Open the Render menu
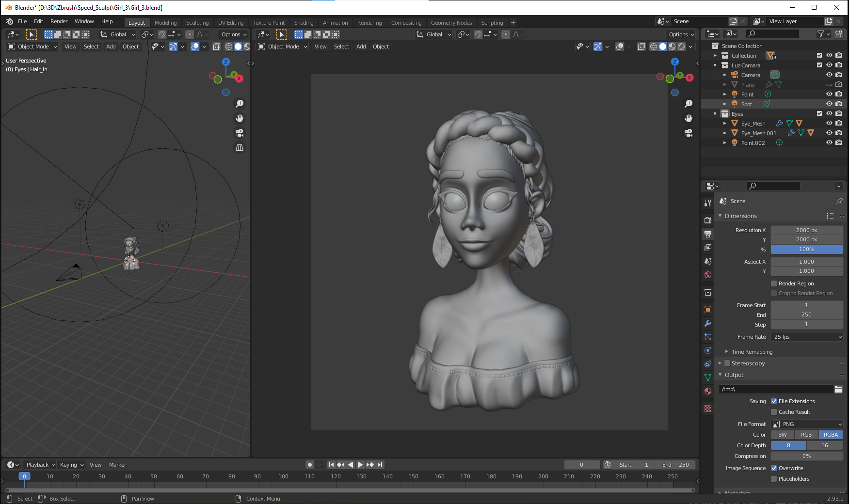Viewport: 849px width, 504px height. 59,21
